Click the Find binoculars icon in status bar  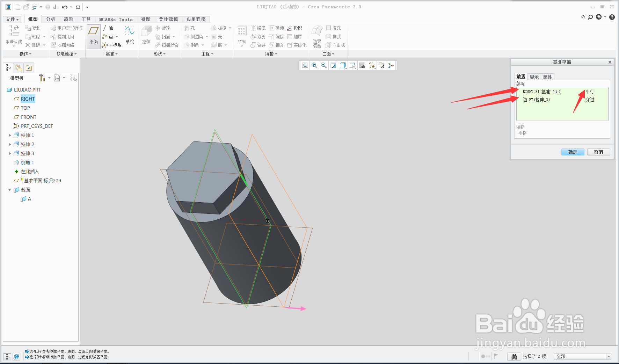(x=514, y=356)
